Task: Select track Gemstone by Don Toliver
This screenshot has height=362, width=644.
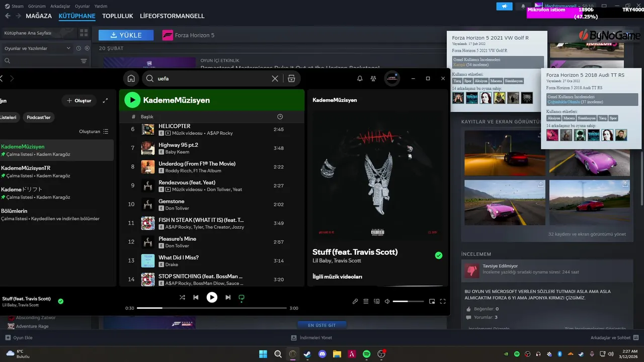Action: coord(211,205)
